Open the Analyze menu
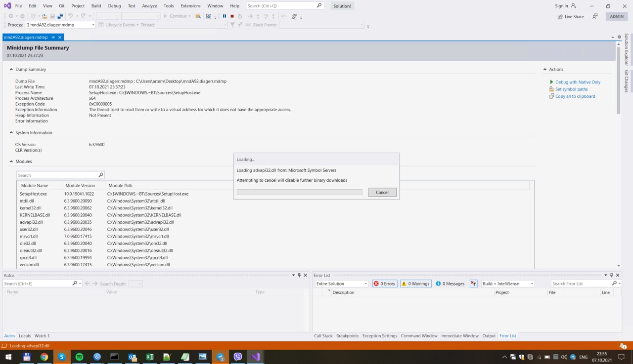Viewport: 633px width, 364px height. (x=149, y=6)
